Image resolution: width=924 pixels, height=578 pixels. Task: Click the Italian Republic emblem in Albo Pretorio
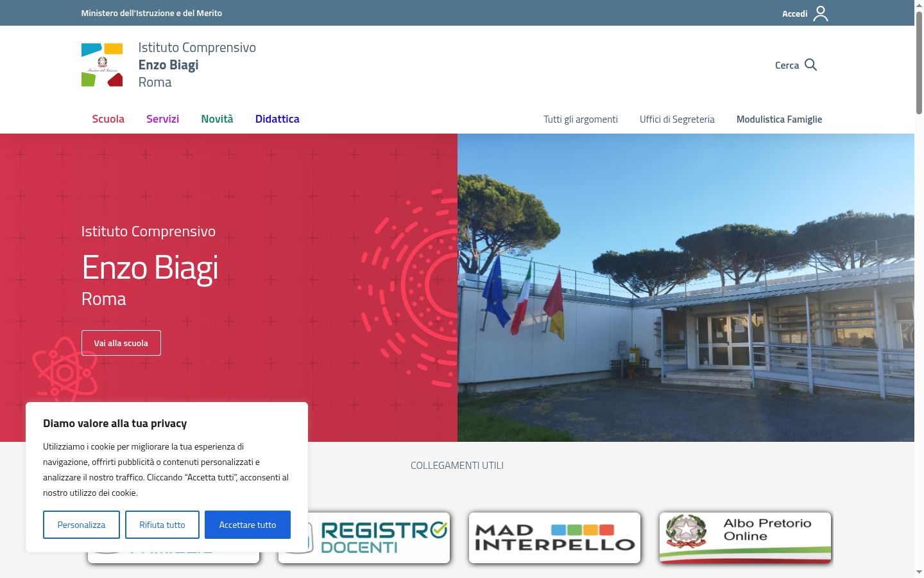686,530
